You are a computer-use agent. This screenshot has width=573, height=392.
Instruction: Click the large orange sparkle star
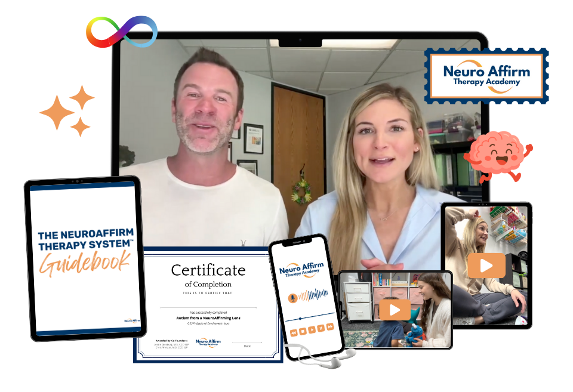point(57,113)
